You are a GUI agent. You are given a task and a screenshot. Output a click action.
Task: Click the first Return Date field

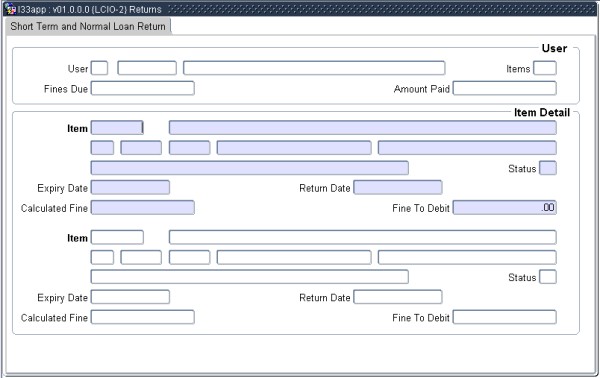point(398,187)
